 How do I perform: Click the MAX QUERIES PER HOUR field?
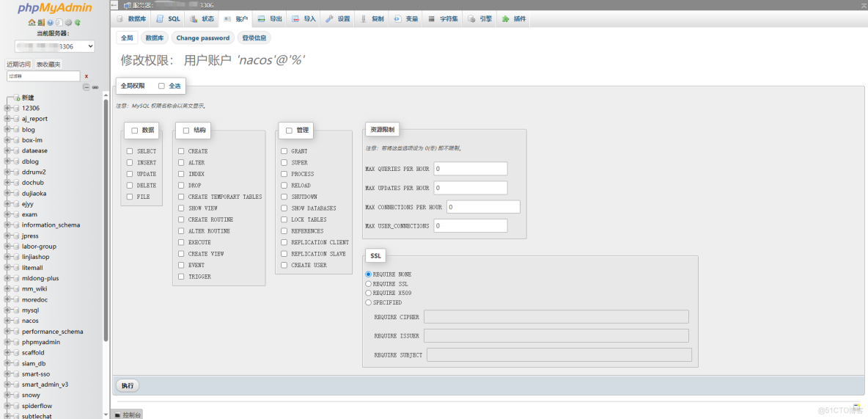pos(471,169)
